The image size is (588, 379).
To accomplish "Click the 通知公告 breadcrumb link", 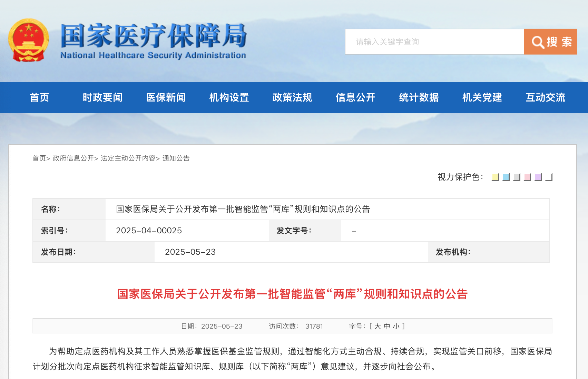I will pyautogui.click(x=176, y=158).
